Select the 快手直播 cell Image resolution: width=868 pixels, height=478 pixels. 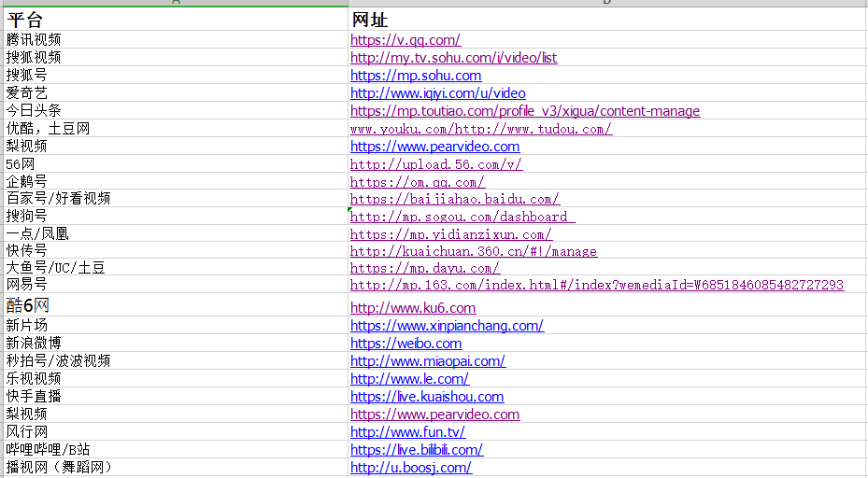pos(176,396)
